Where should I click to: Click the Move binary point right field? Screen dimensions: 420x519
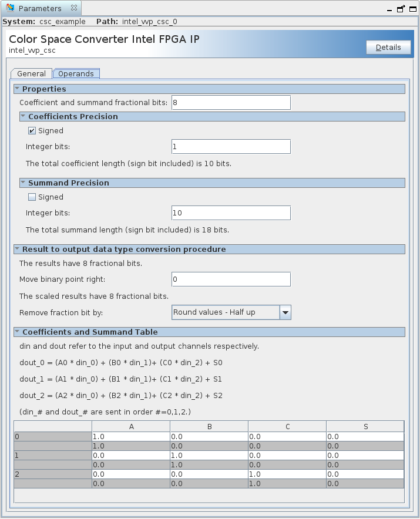coord(231,279)
